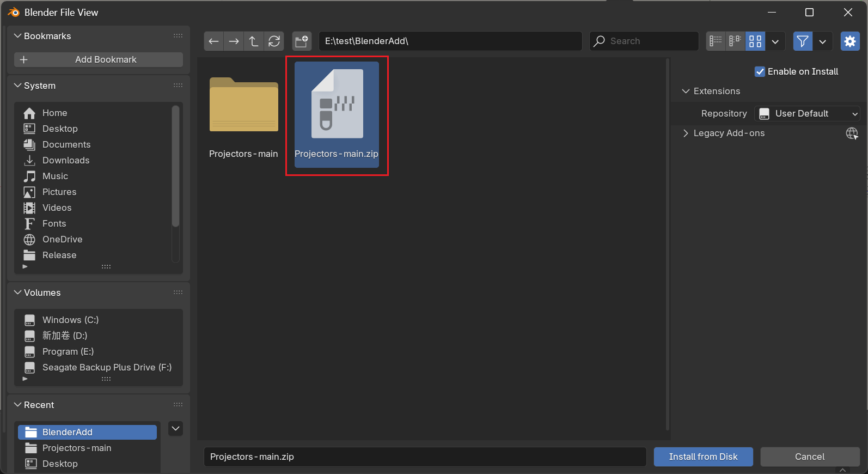Screen dimensions: 868x474
Task: Collapse the Extensions panel
Action: 686,91
